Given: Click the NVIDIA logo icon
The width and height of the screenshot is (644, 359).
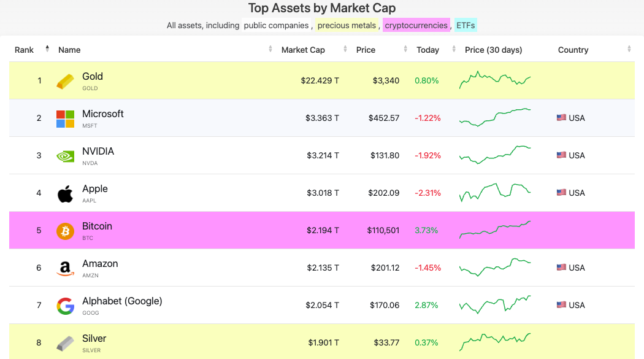Looking at the screenshot, I should (x=65, y=156).
